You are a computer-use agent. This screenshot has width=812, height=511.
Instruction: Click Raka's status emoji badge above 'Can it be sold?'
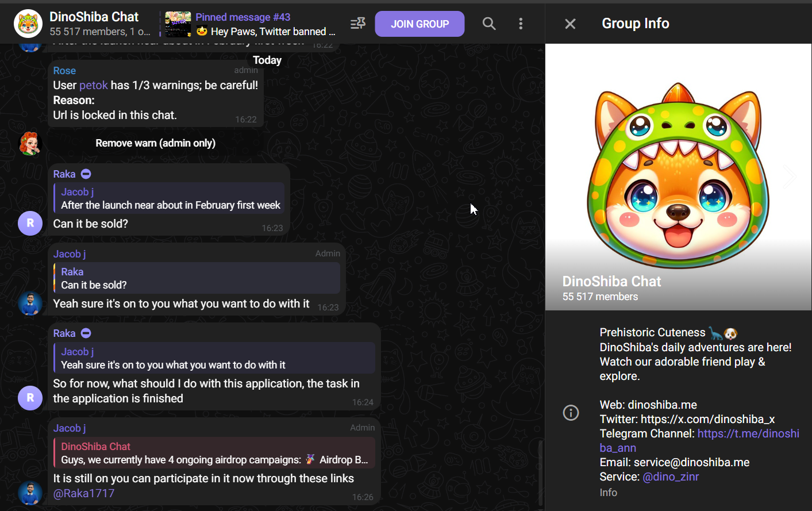[86, 174]
